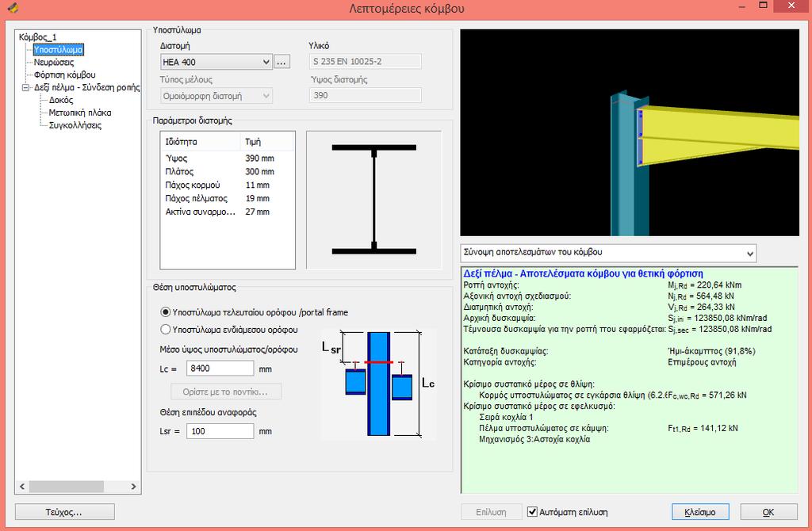The height and width of the screenshot is (531, 812).
Task: Select Υποστύλωμα τελευταίου ορόφου /portal frame
Action: click(x=254, y=312)
